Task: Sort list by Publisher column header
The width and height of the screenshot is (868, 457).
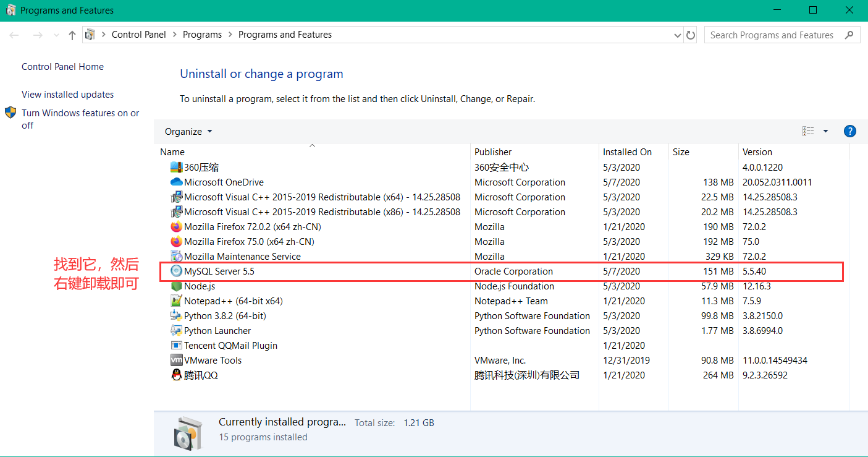Action: (493, 152)
